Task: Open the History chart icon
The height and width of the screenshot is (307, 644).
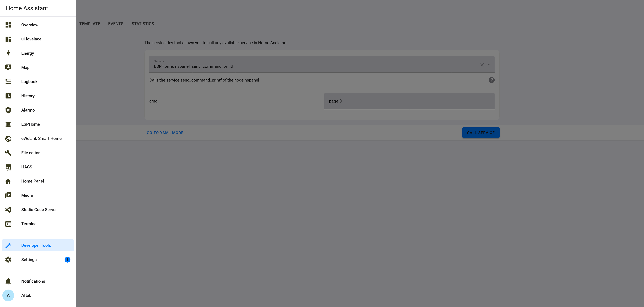Action: pos(8,96)
